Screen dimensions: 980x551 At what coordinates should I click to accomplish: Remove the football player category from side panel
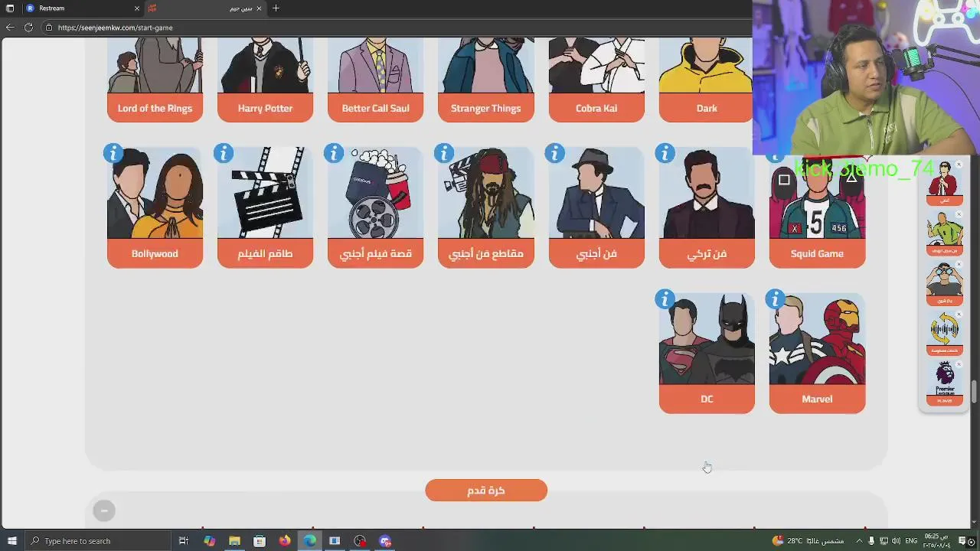pyautogui.click(x=959, y=215)
